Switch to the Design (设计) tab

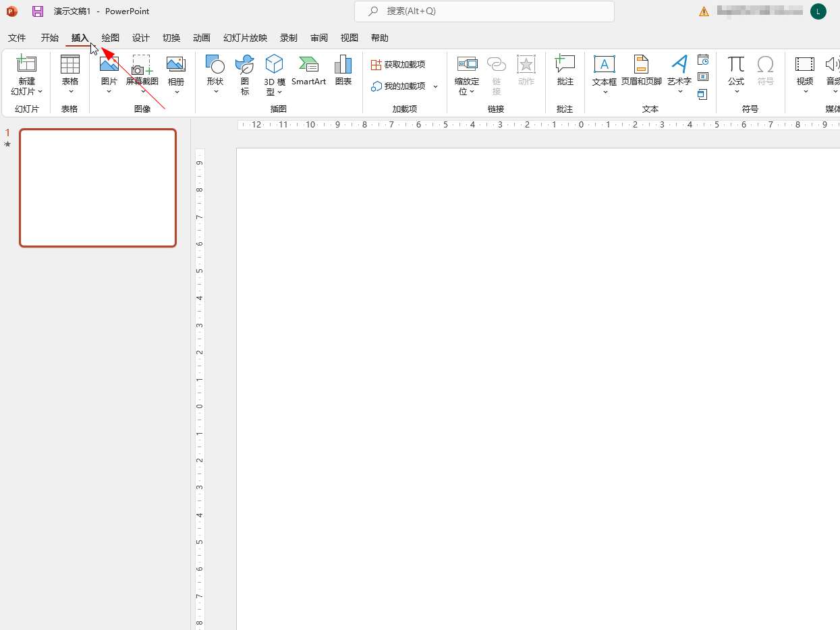click(140, 38)
